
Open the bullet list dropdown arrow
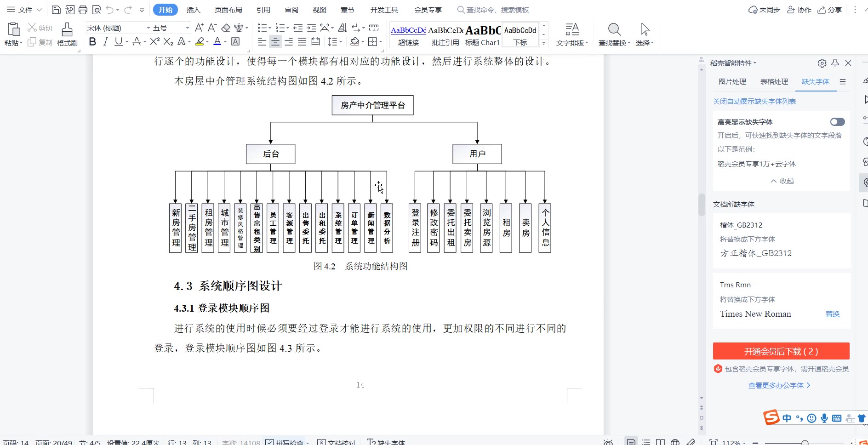[x=269, y=28]
